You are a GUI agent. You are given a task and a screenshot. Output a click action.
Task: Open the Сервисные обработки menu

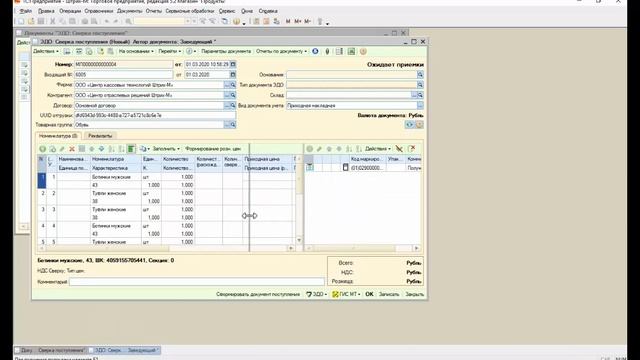coord(190,11)
